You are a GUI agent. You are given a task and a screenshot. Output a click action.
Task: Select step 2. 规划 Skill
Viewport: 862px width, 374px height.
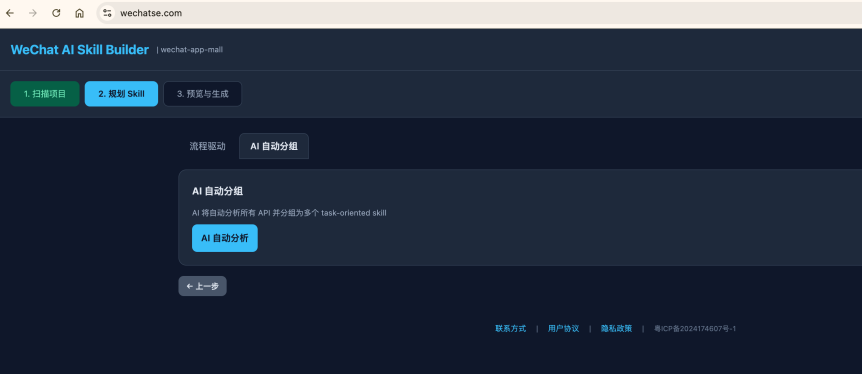click(x=121, y=94)
